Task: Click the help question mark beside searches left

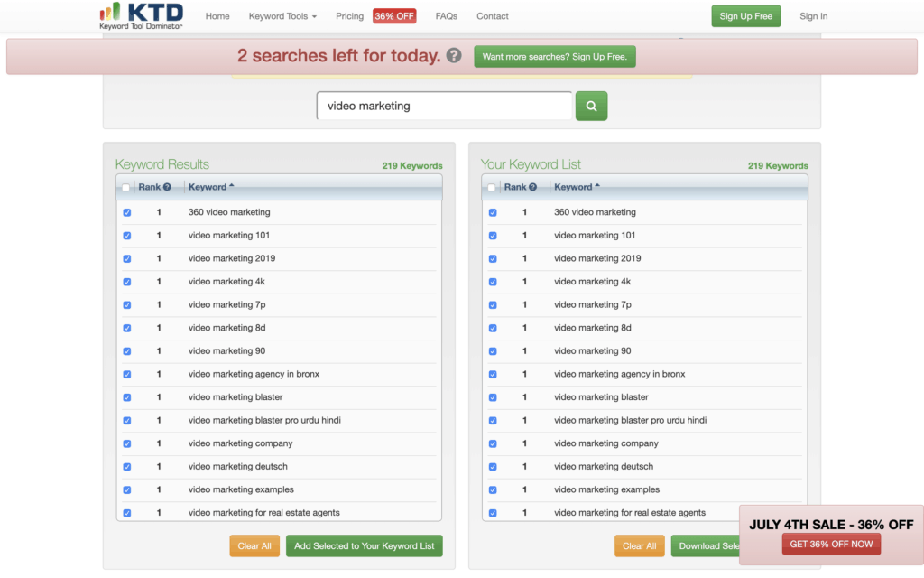Action: click(454, 55)
